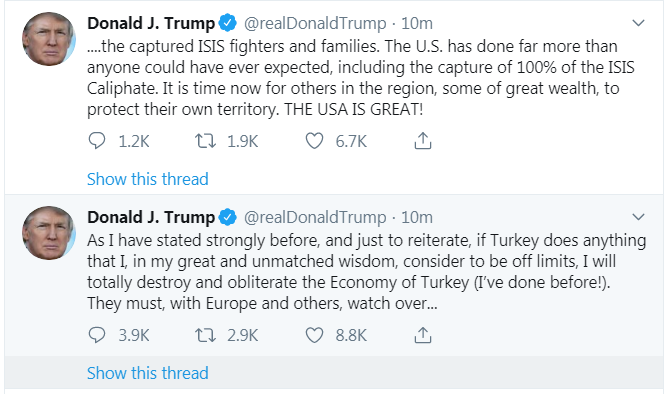Show this thread under first tweet
Viewport: 668px width, 394px height.
coord(147,179)
